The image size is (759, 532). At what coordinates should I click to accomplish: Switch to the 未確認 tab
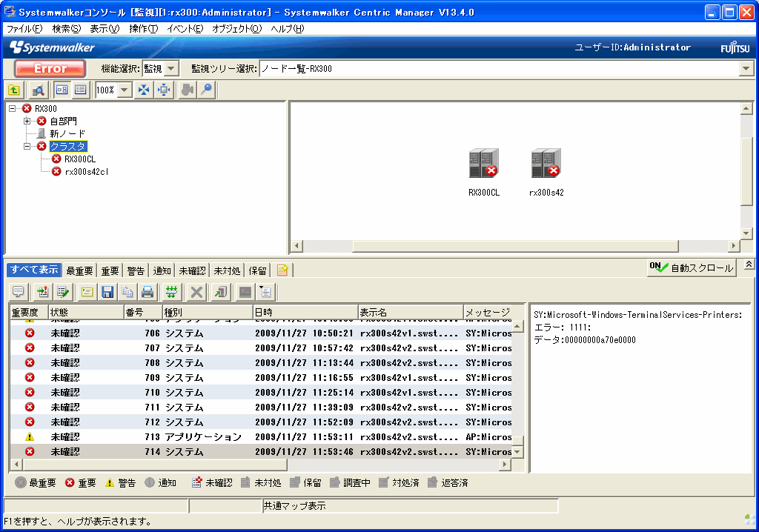pyautogui.click(x=192, y=270)
